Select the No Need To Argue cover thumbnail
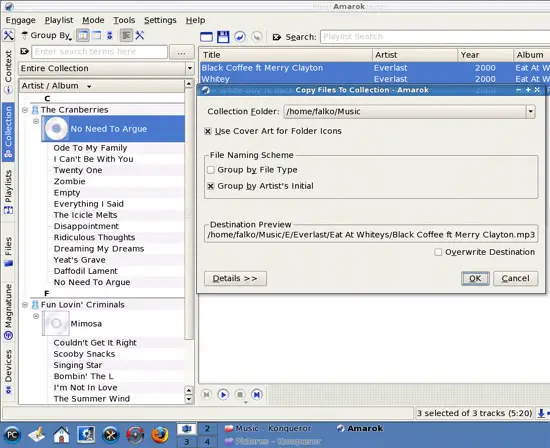Image resolution: width=550 pixels, height=448 pixels. coord(55,129)
